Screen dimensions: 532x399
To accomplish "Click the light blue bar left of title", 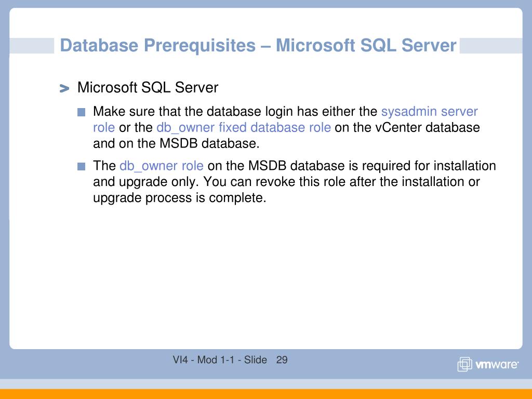I will pyautogui.click(x=32, y=46).
